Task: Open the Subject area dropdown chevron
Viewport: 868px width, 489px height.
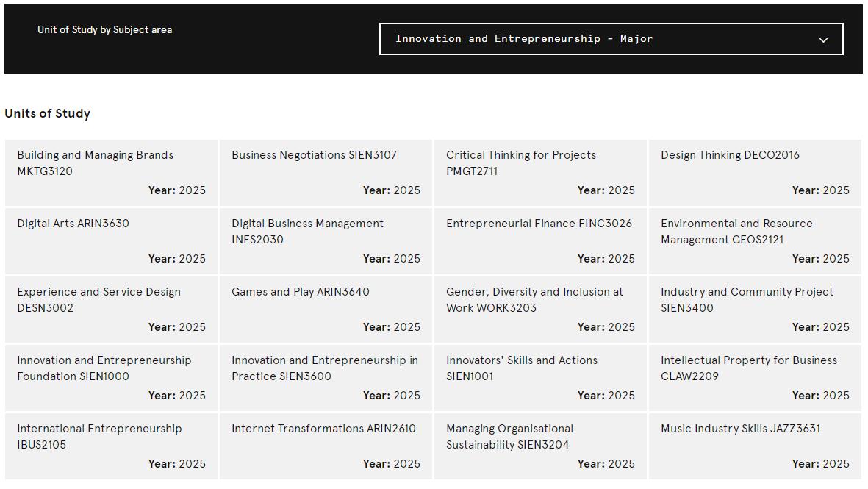Action: point(823,40)
